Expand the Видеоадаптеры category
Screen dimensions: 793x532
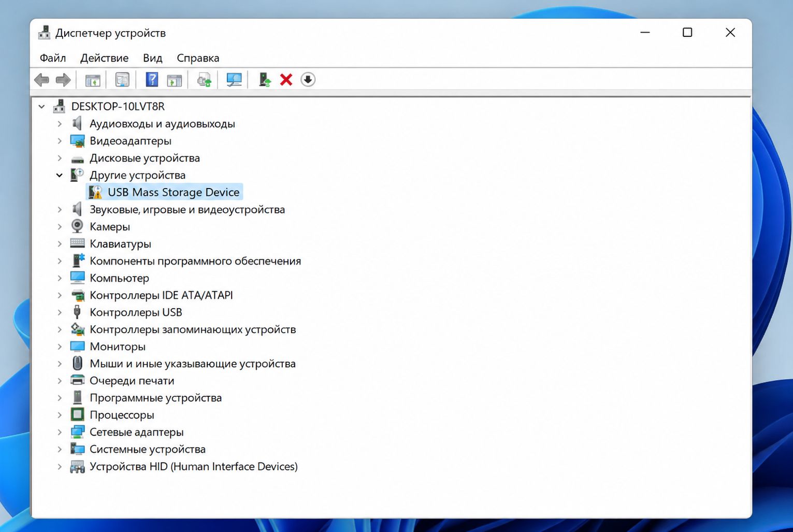(x=60, y=141)
